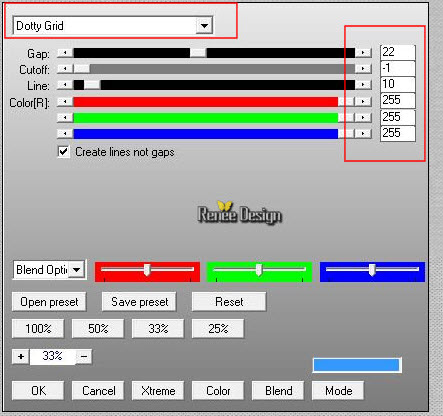Expand the Blend Options dropdown

(77, 269)
